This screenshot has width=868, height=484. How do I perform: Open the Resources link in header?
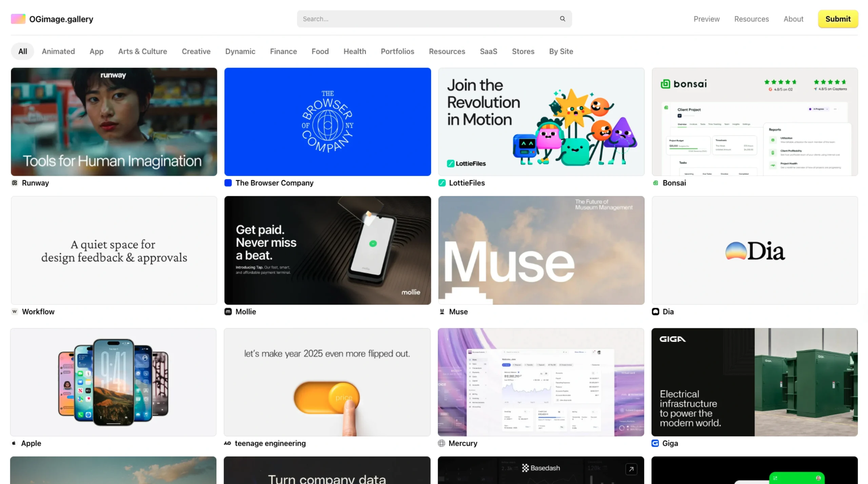pos(751,19)
